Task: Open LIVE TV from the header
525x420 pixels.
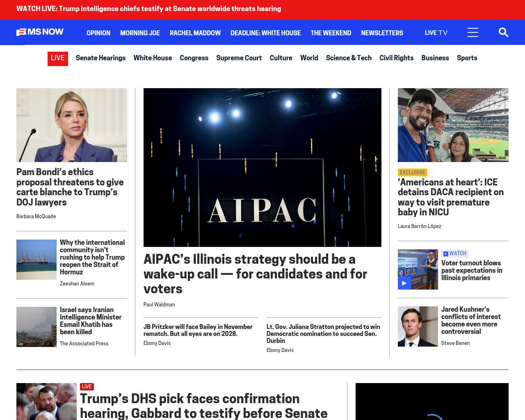Action: click(x=436, y=33)
